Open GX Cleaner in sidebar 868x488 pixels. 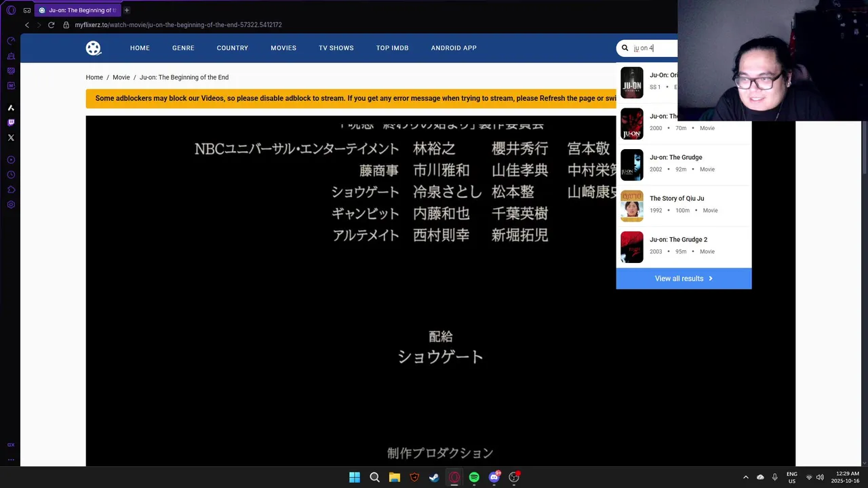point(11,56)
